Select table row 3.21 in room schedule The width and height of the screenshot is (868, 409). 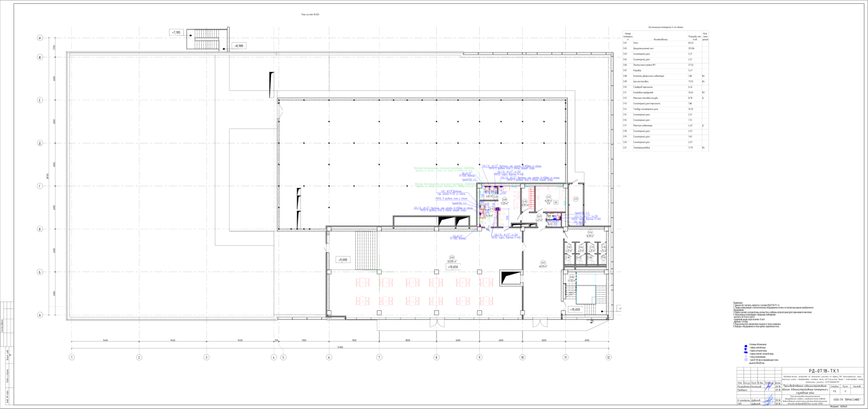(x=665, y=148)
